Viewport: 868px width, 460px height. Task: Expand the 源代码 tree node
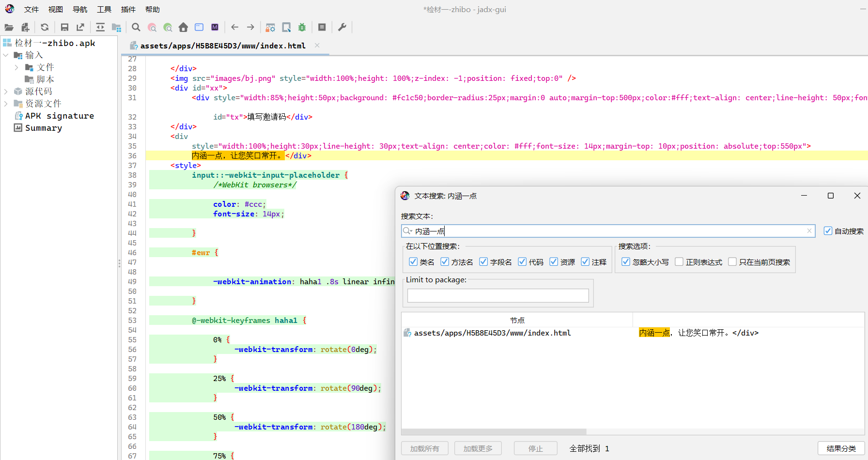point(6,92)
